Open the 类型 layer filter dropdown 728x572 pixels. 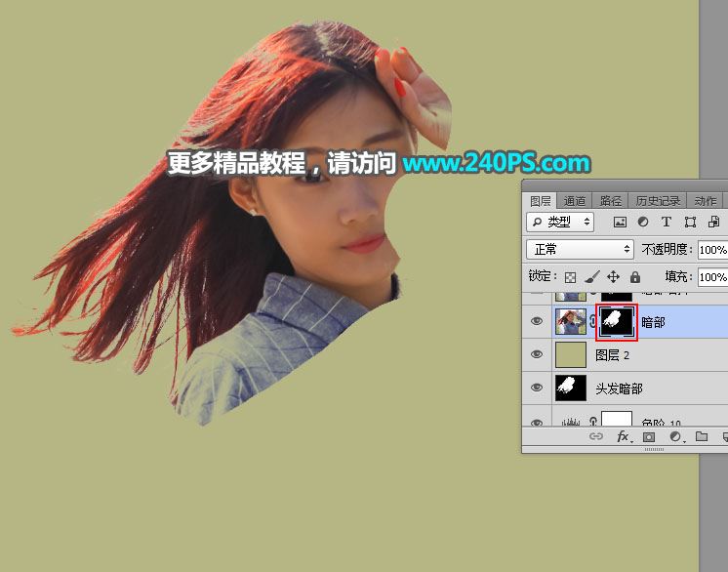[x=560, y=222]
